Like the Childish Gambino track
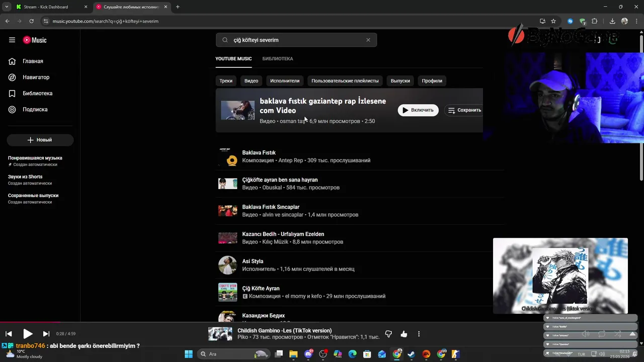Image resolution: width=644 pixels, height=362 pixels. (x=404, y=334)
